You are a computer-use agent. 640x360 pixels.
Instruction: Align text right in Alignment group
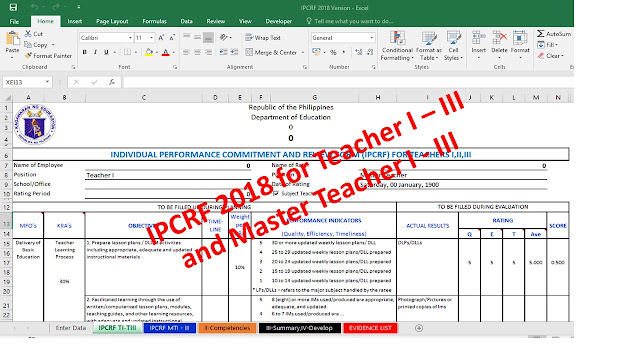click(208, 52)
